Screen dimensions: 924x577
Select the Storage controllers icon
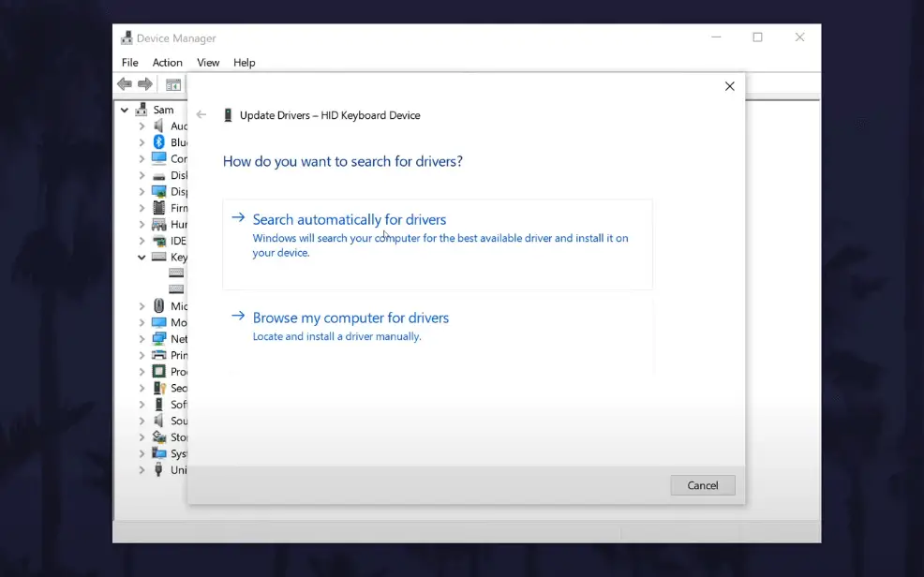point(159,436)
